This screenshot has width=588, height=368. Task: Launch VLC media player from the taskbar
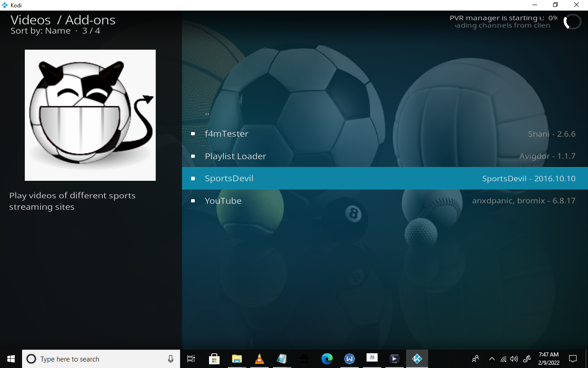point(259,359)
